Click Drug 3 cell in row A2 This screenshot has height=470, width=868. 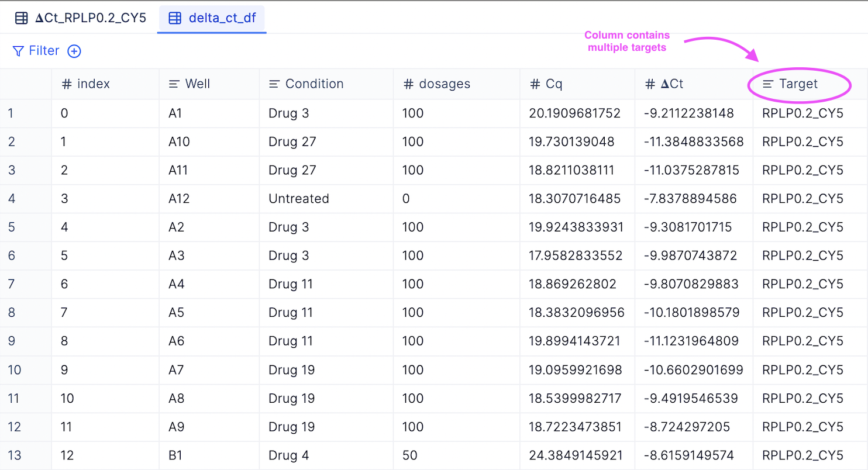(x=326, y=227)
